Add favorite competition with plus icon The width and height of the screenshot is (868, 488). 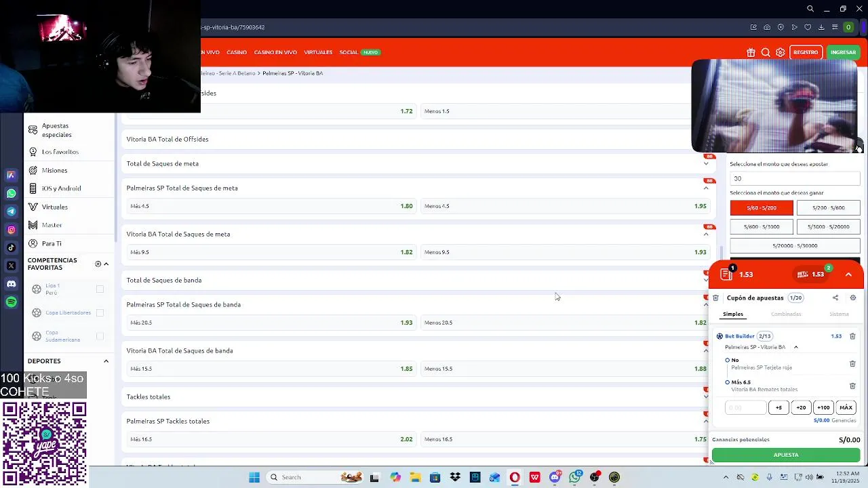coord(98,264)
